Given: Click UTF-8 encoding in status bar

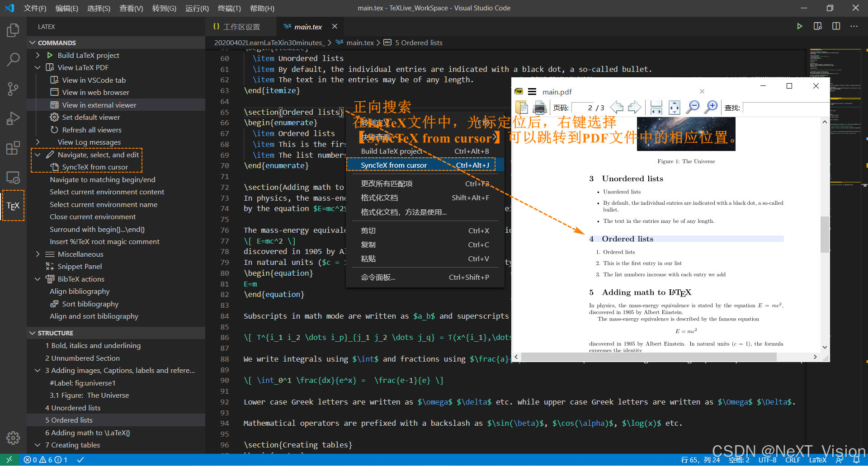Looking at the screenshot, I should 768,460.
